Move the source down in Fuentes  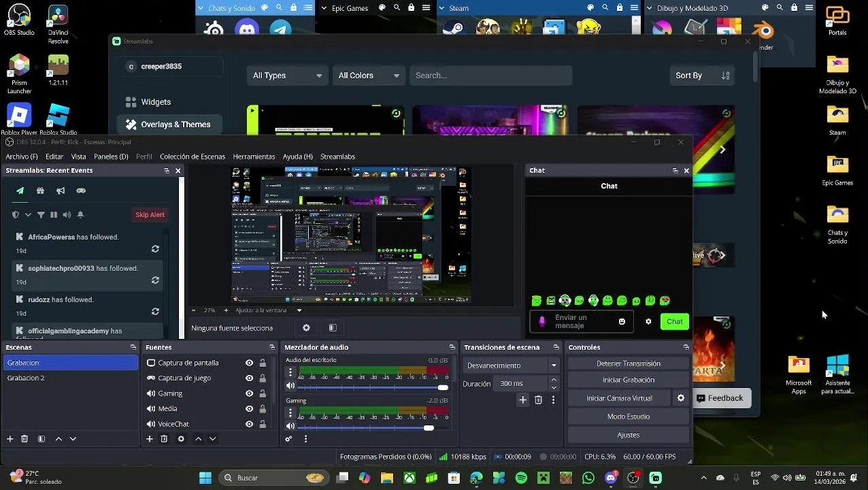(x=212, y=439)
